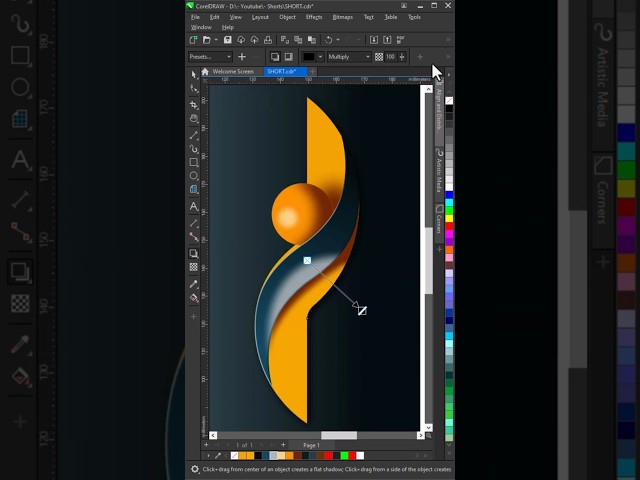Click the Import icon

pos(373,40)
